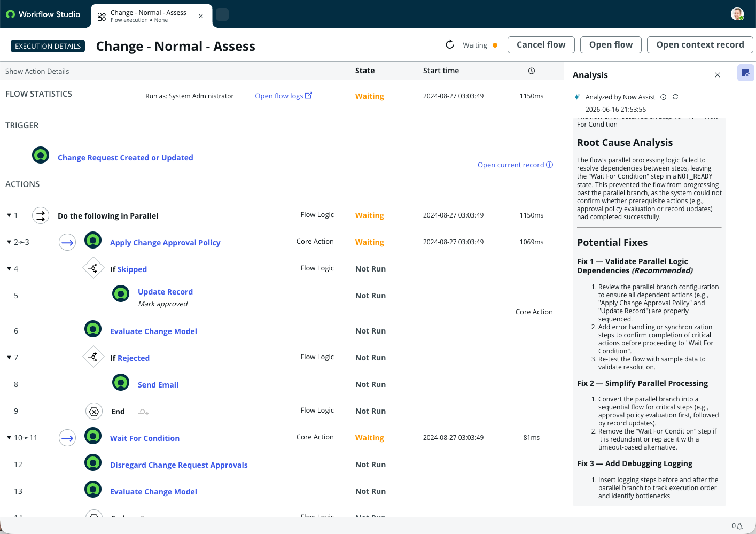Click the Root Cause Analysis heading
The height and width of the screenshot is (534, 756).
[x=625, y=143]
